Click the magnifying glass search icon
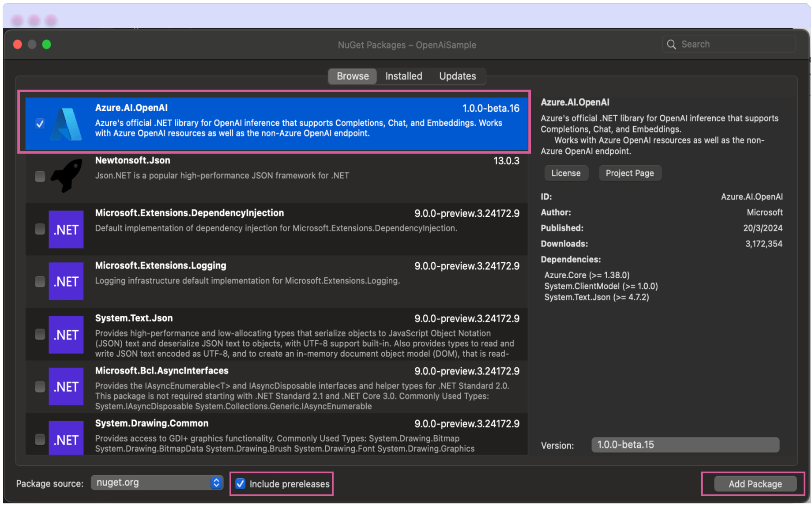The height and width of the screenshot is (506, 812). [x=671, y=44]
